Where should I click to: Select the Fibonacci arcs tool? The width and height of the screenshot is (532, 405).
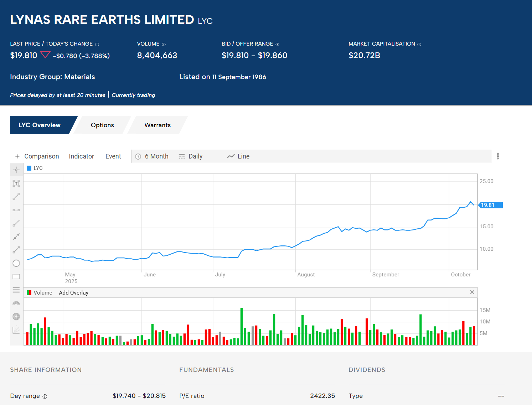pos(16,303)
